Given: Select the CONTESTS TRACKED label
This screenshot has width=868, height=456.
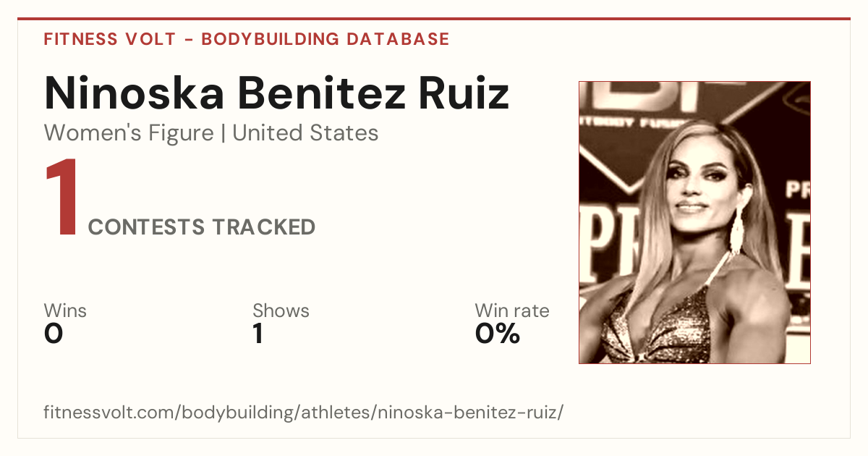Looking at the screenshot, I should pyautogui.click(x=202, y=227).
